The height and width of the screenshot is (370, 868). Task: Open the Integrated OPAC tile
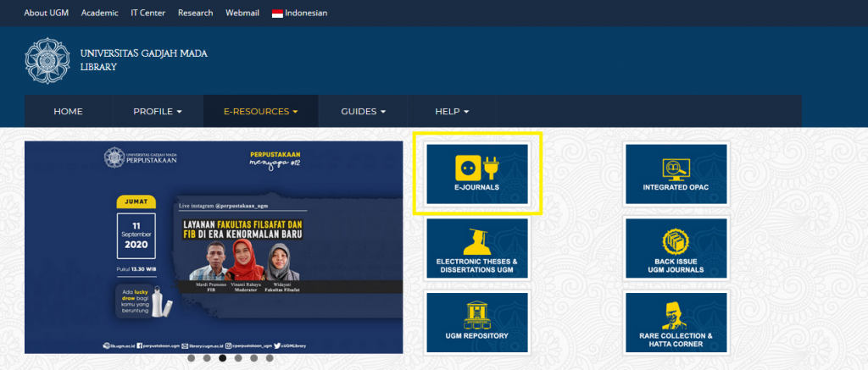[676, 174]
